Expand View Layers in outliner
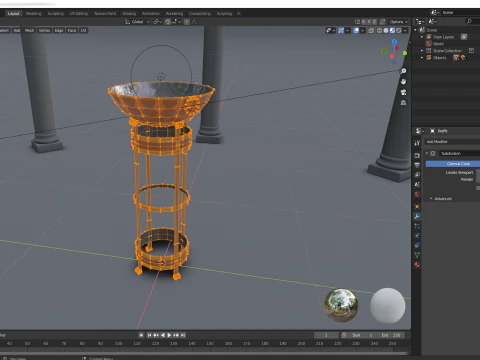Viewport: 480px width, 360px height. point(422,37)
